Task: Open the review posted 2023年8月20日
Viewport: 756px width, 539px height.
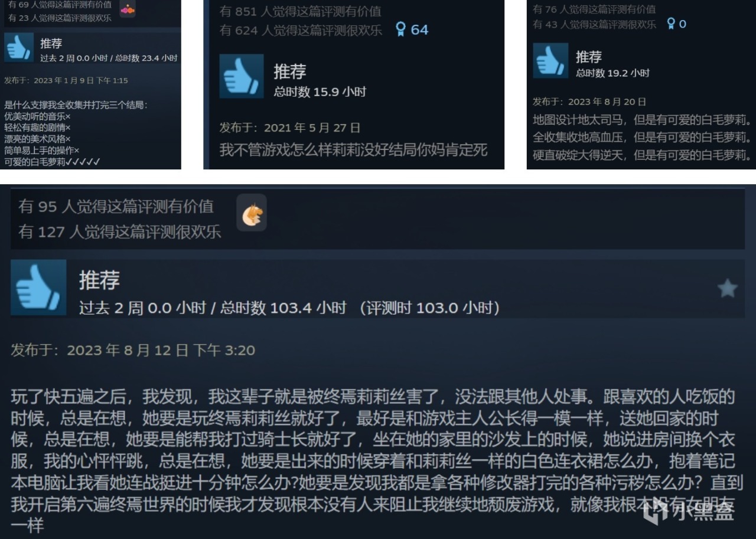Action: [x=589, y=102]
